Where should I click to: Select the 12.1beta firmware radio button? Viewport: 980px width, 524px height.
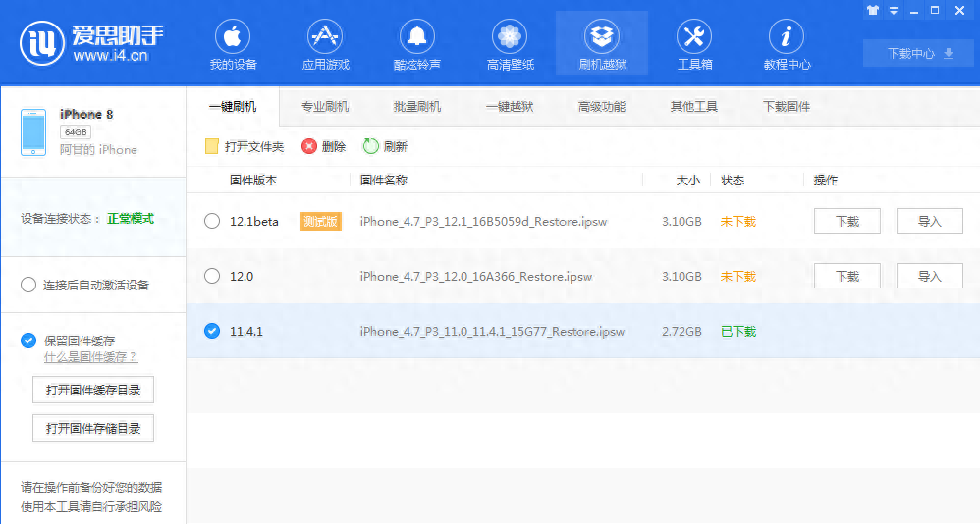pyautogui.click(x=212, y=221)
